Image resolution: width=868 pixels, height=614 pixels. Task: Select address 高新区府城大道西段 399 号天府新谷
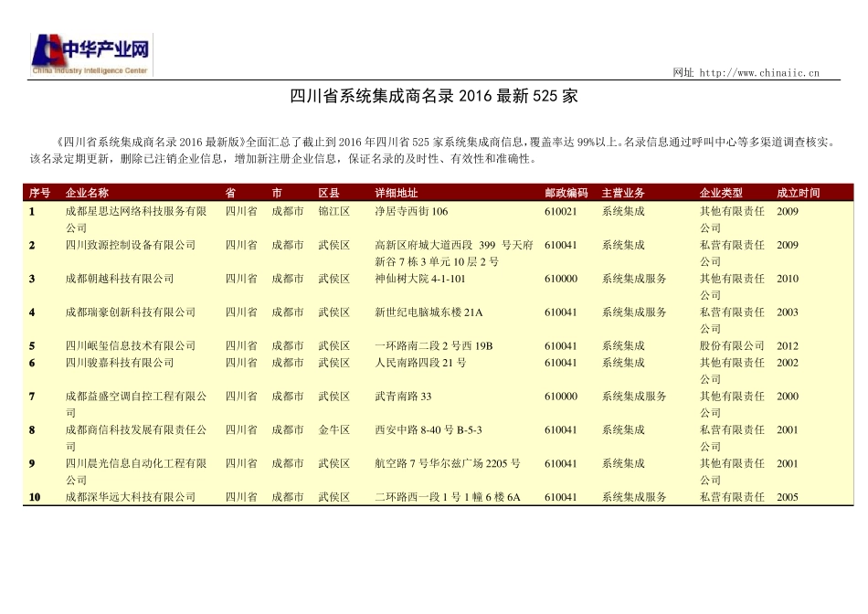(454, 253)
